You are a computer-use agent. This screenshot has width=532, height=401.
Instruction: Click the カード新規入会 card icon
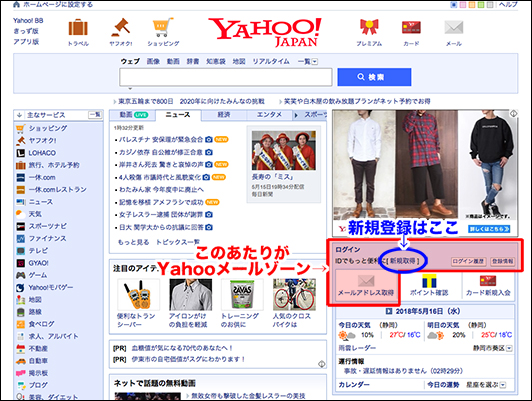point(488,281)
